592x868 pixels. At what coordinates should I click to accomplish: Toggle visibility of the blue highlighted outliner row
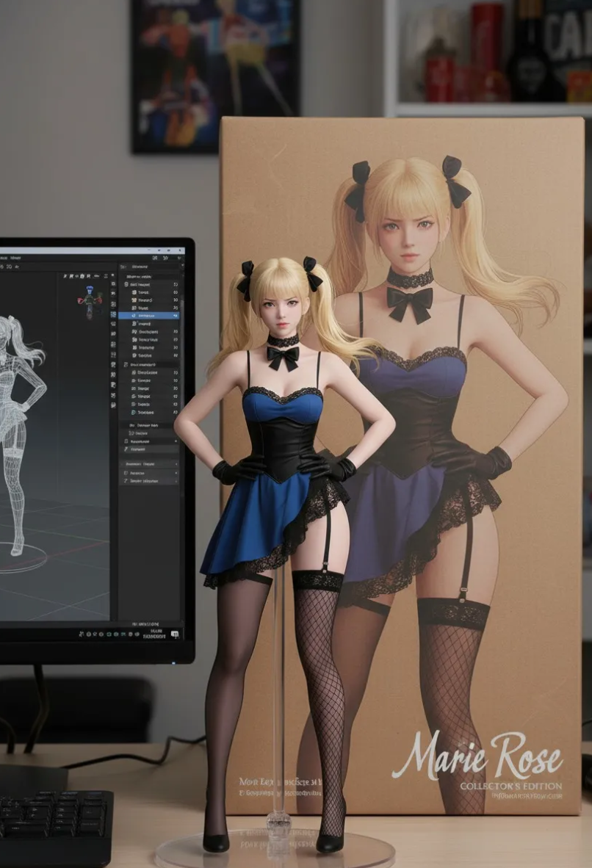point(176,315)
